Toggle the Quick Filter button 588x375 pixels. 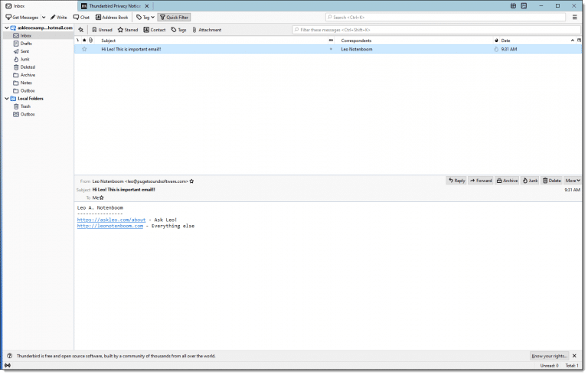[174, 18]
